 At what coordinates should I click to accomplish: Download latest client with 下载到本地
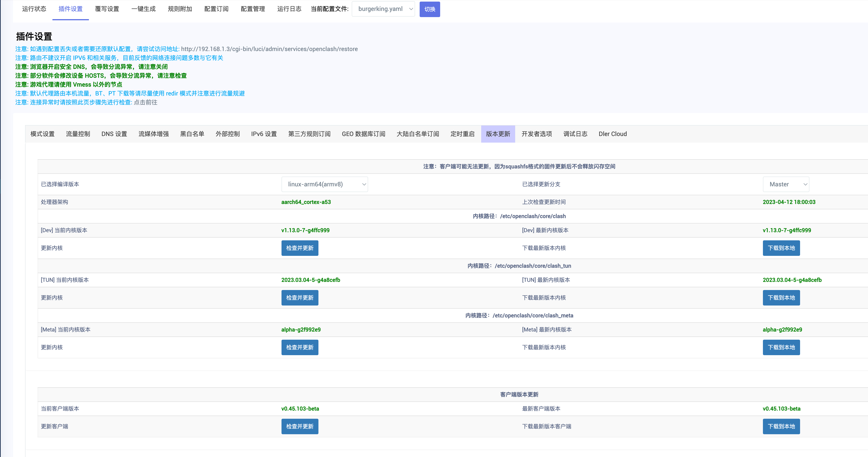pyautogui.click(x=781, y=426)
